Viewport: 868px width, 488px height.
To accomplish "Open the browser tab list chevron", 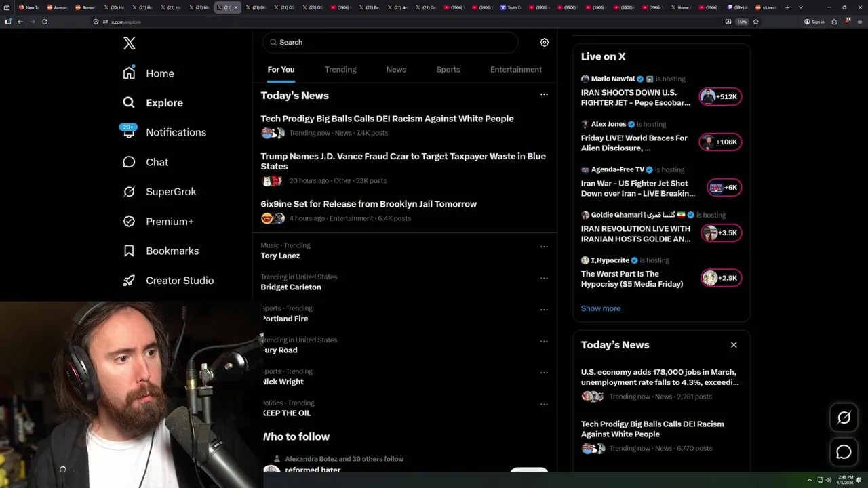I will tap(801, 7).
